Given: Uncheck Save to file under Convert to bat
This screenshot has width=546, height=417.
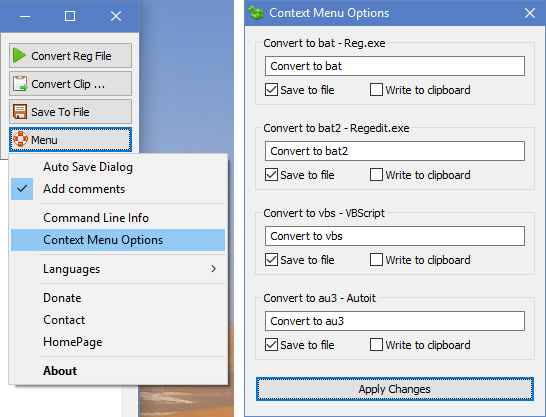Looking at the screenshot, I should (271, 90).
